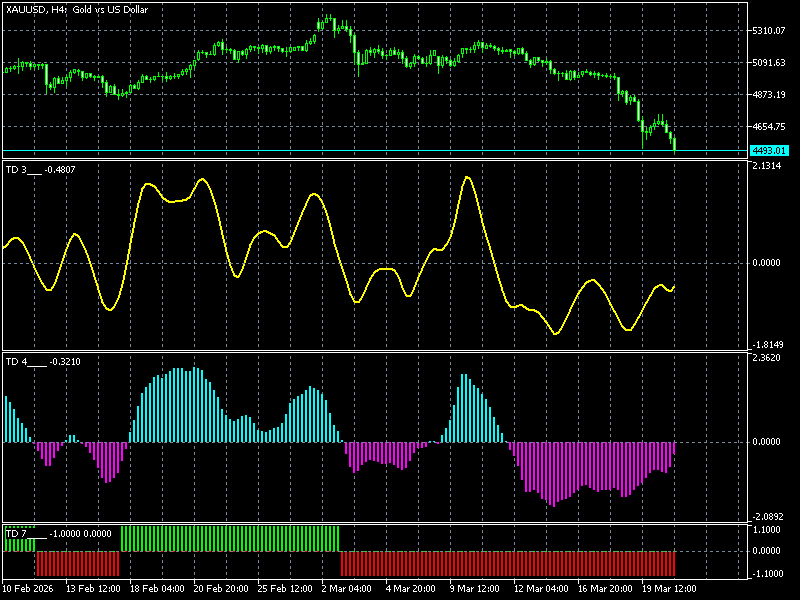This screenshot has width=800, height=600.
Task: Click the 16 Mar 20:00 time label
Action: pos(605,588)
